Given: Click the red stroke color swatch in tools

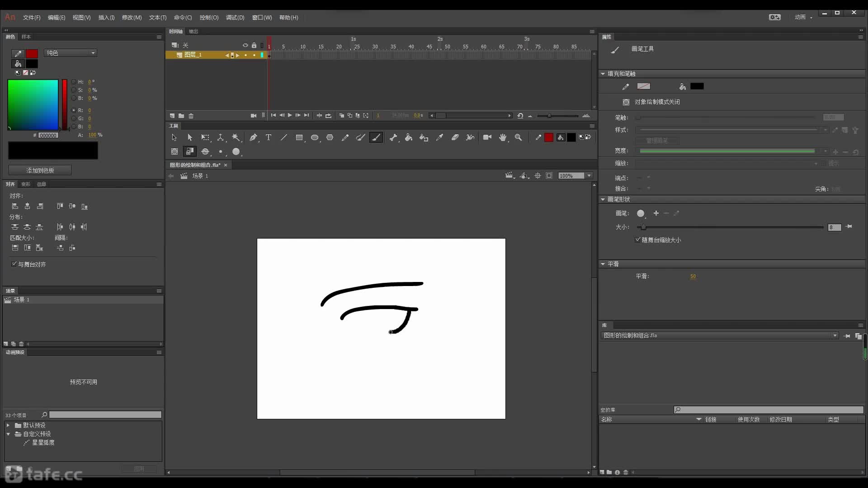Looking at the screenshot, I should [549, 137].
